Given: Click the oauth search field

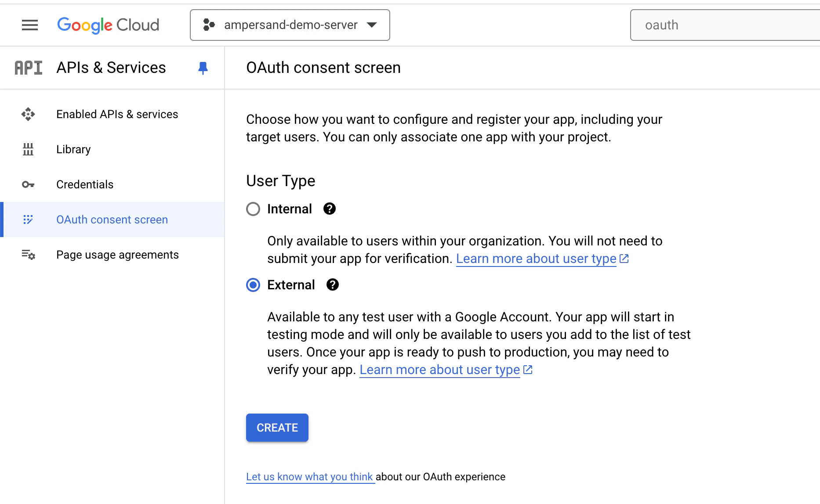Looking at the screenshot, I should [725, 25].
